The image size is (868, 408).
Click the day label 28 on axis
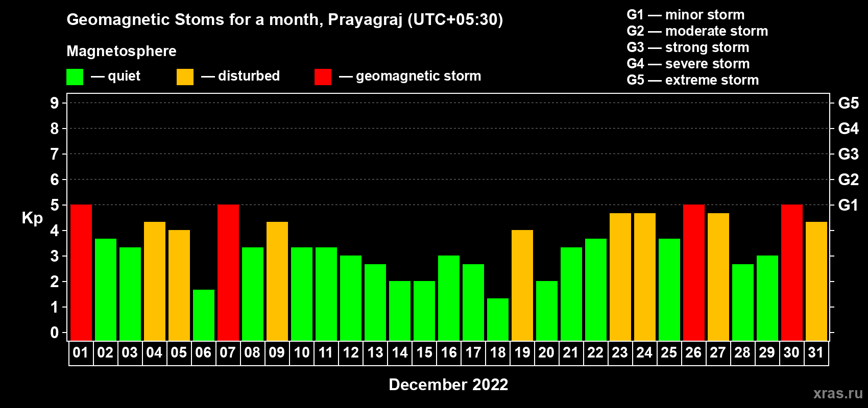(742, 352)
